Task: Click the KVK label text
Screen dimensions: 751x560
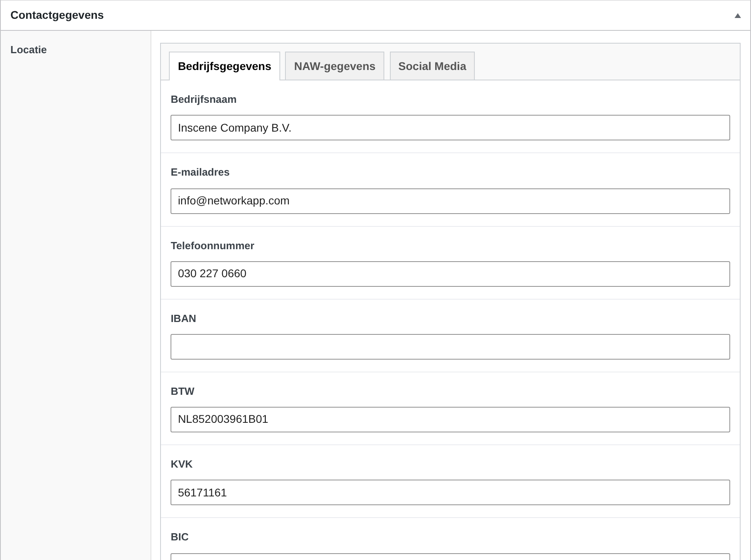Action: pos(182,464)
